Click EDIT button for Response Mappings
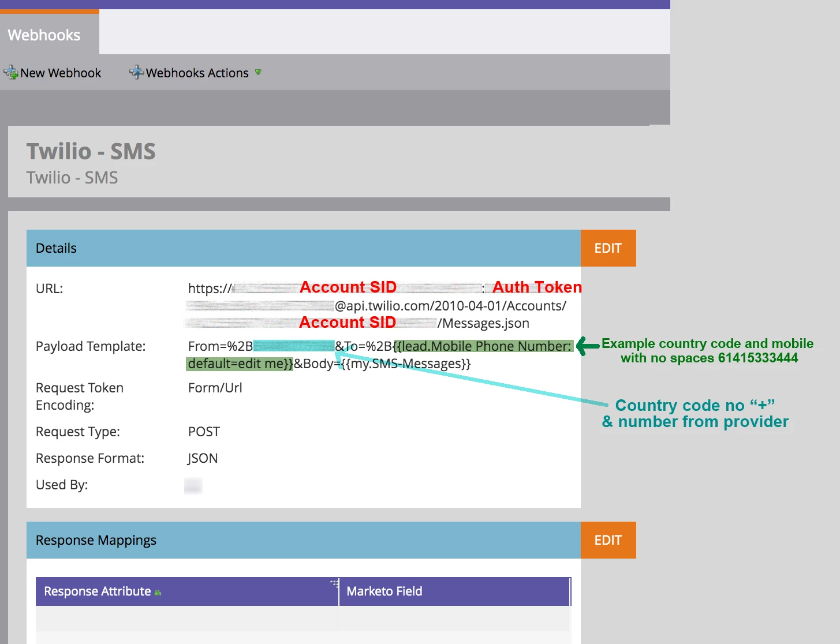The image size is (840, 644). (608, 540)
